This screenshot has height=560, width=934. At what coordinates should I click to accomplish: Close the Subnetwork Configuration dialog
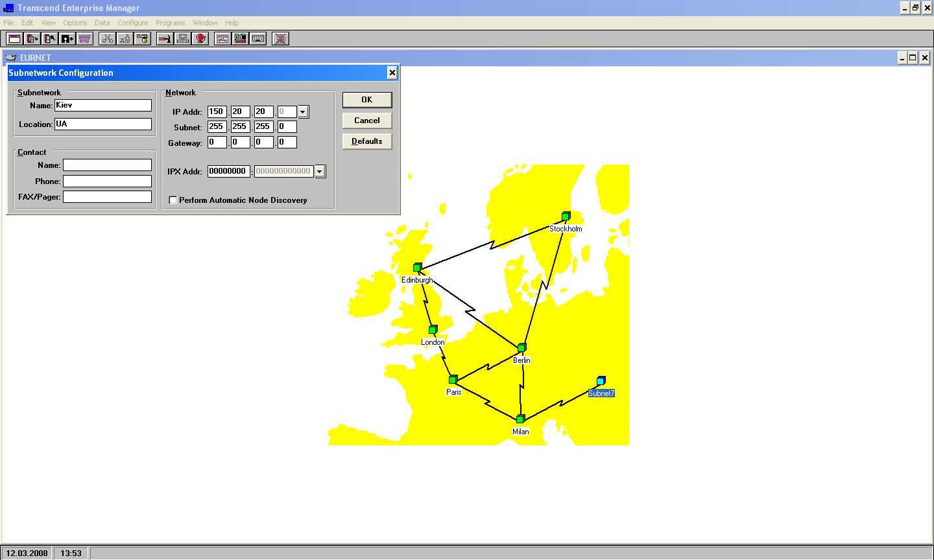point(392,73)
